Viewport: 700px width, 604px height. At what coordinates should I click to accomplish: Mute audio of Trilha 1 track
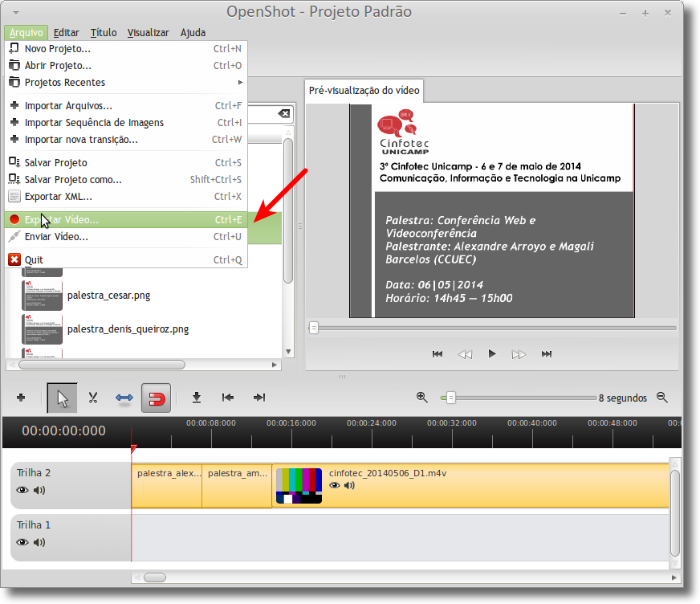click(39, 542)
